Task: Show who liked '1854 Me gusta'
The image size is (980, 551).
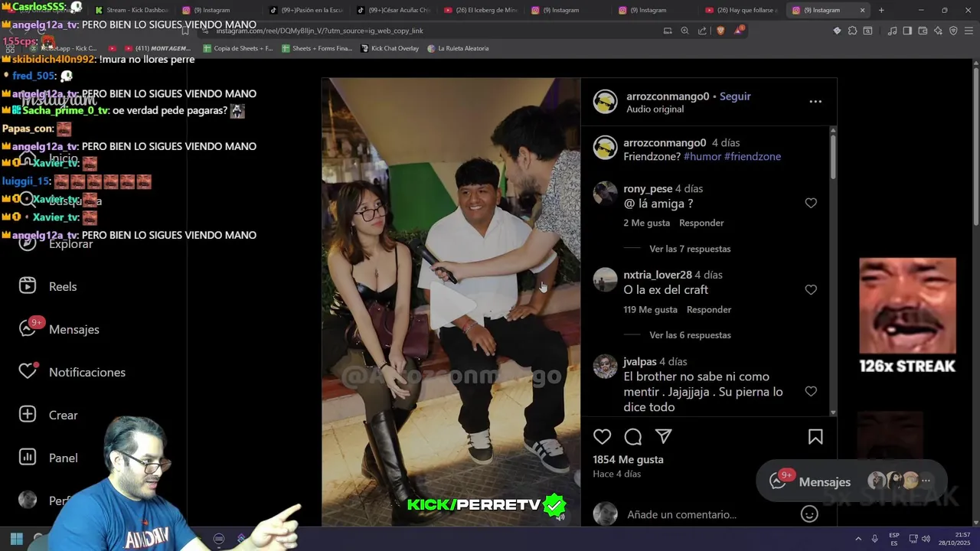Action: [628, 459]
